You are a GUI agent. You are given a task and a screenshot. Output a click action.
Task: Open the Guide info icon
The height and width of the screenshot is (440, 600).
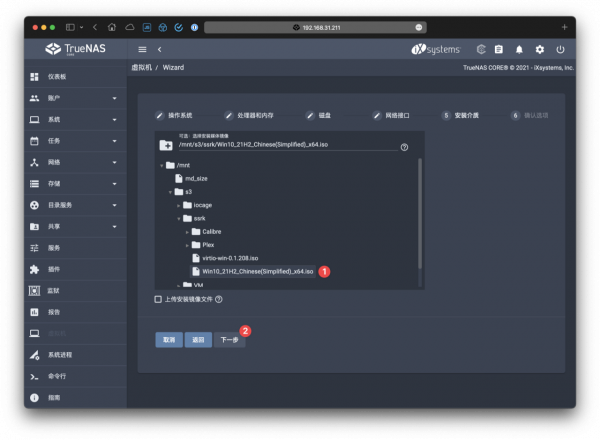34,398
